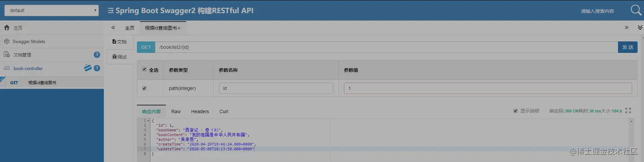Collapse JSON at line 1 fold arrow
The height and width of the screenshot is (162, 644).
pyautogui.click(x=148, y=121)
